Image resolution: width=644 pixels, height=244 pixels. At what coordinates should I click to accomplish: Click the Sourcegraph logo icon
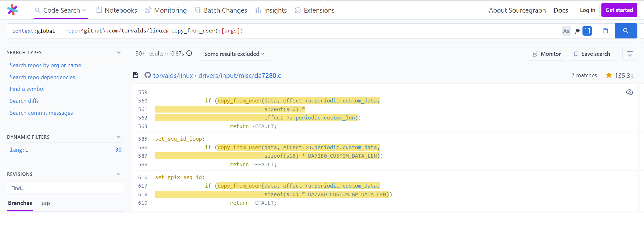[x=13, y=10]
